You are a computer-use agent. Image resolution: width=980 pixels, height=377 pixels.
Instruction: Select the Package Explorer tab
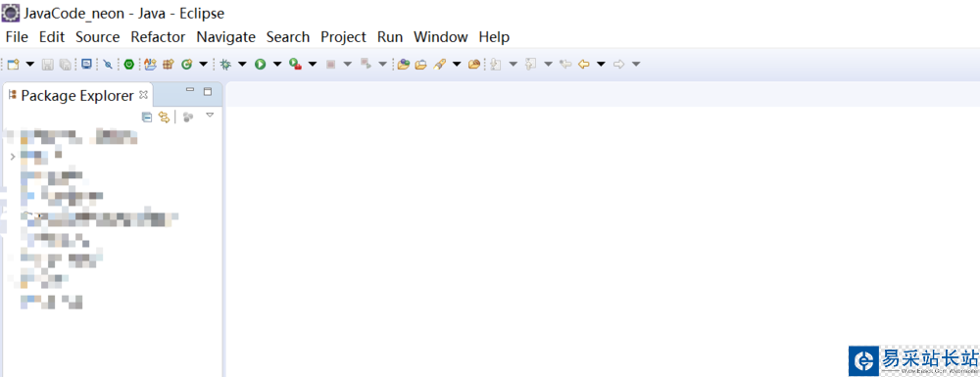(77, 95)
